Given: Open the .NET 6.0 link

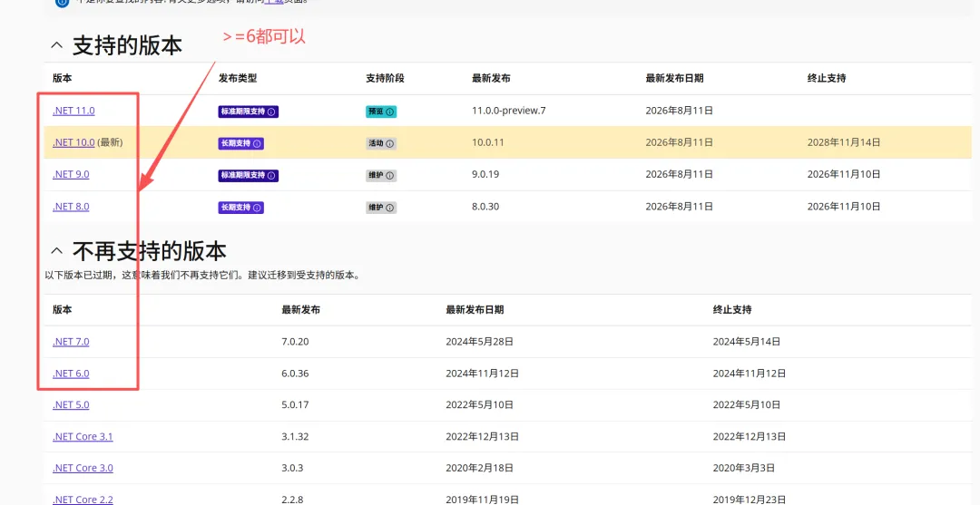Looking at the screenshot, I should click(71, 374).
